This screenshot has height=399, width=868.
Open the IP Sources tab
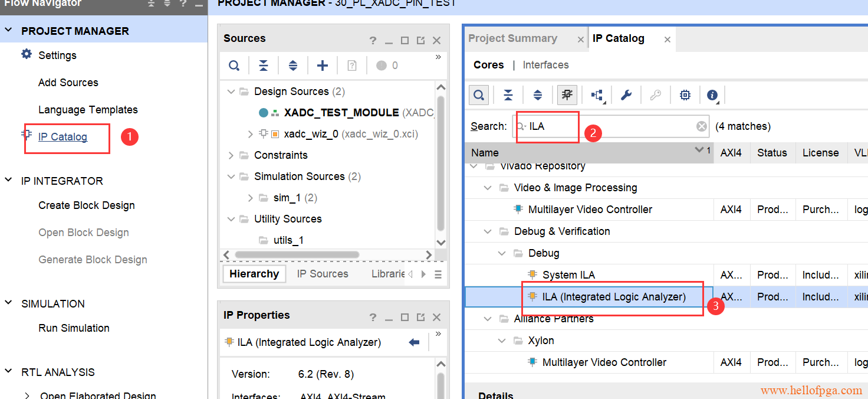[x=323, y=274]
